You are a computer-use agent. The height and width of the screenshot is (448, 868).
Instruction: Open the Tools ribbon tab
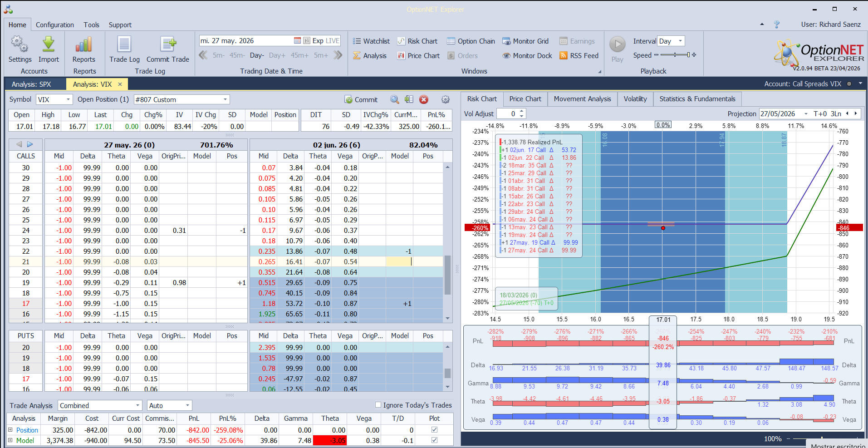coord(91,25)
